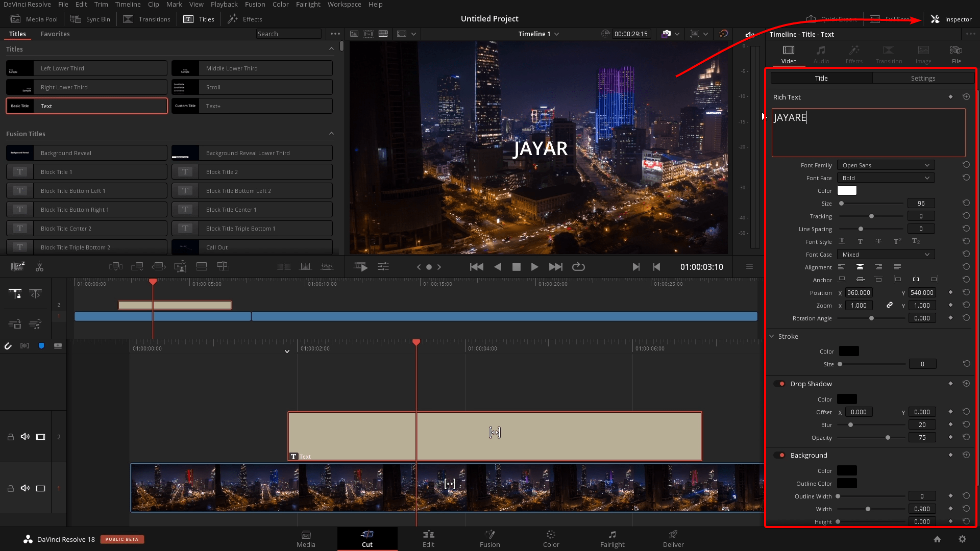Switch to the Fusion page
980x551 pixels.
tap(489, 539)
